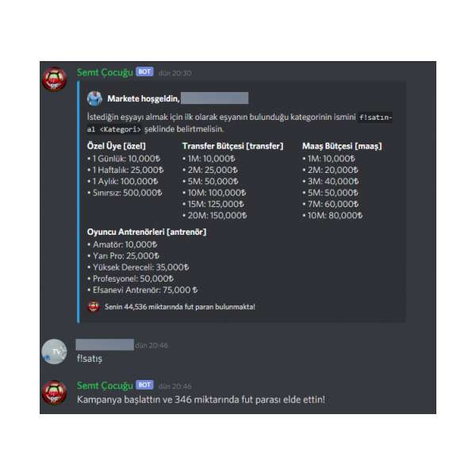Open the user avatar beside the f!satış message

click(x=54, y=351)
